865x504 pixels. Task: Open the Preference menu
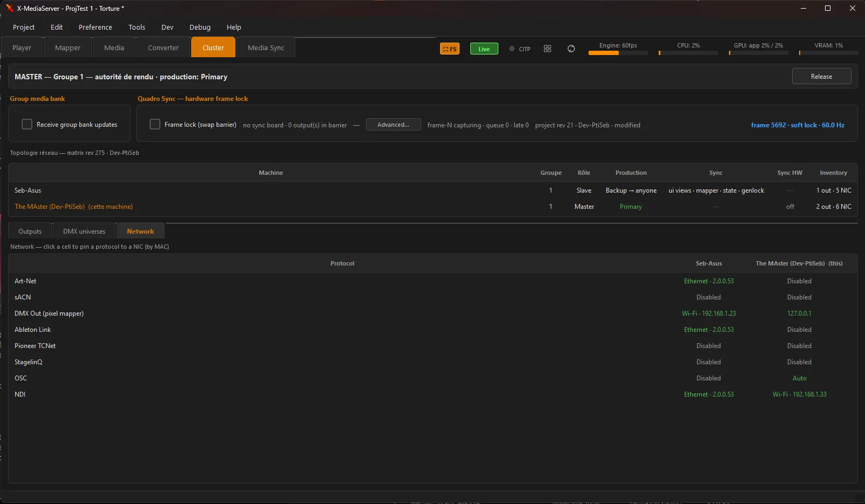pos(96,27)
